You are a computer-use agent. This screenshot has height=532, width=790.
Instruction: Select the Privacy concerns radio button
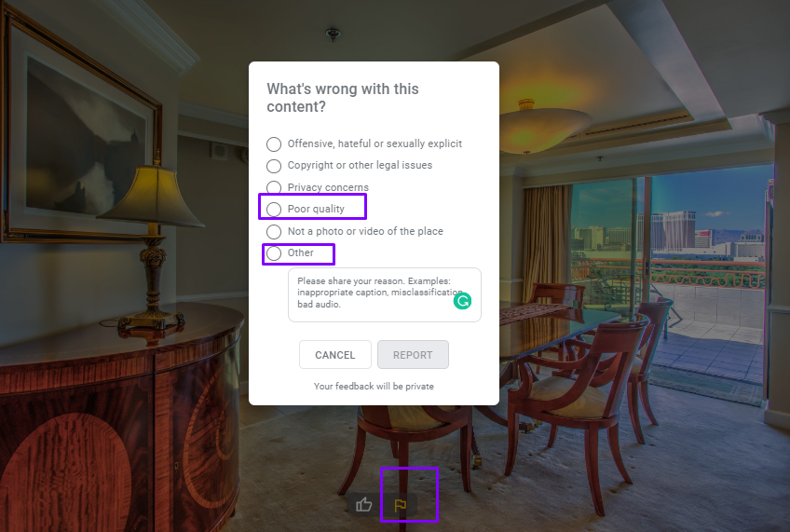coord(274,187)
